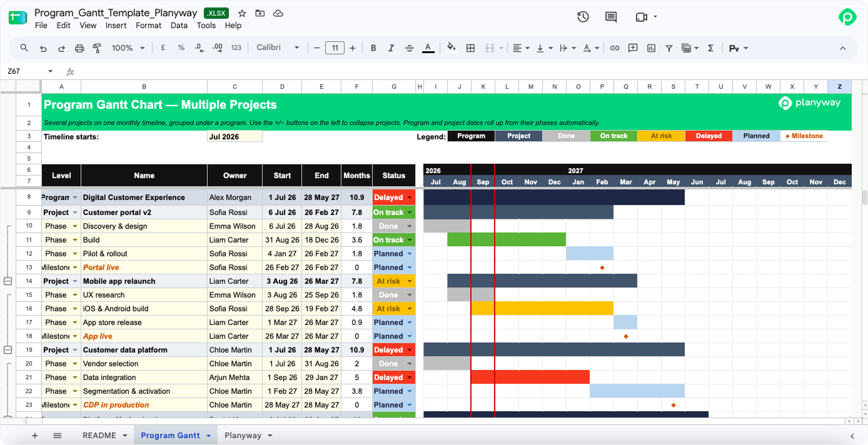This screenshot has height=445, width=868.
Task: Open the search menus tool
Action: tap(24, 48)
